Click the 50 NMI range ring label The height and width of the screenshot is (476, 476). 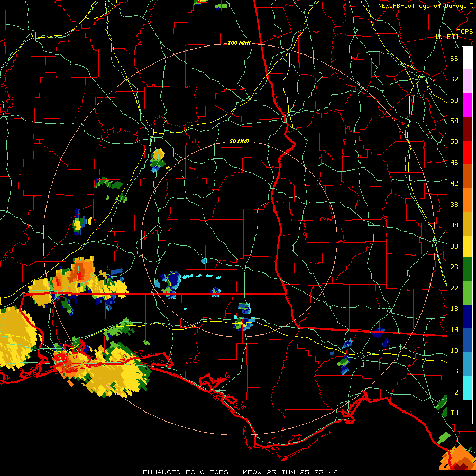(239, 141)
